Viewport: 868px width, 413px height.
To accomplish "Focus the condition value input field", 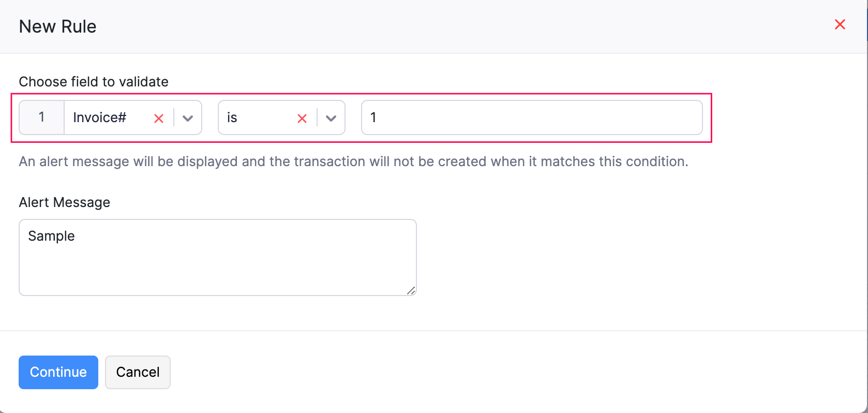I will click(x=531, y=117).
